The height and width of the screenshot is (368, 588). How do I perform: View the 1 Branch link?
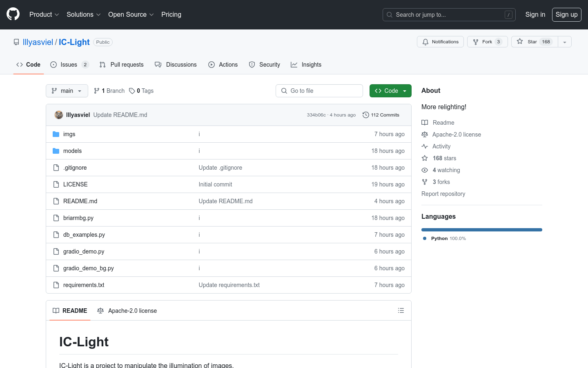[109, 91]
